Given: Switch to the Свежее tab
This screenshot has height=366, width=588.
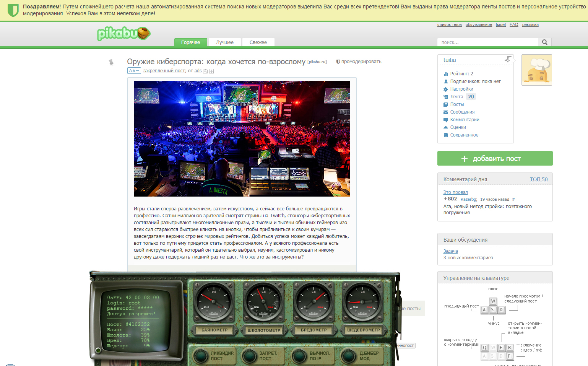Looking at the screenshot, I should point(258,42).
